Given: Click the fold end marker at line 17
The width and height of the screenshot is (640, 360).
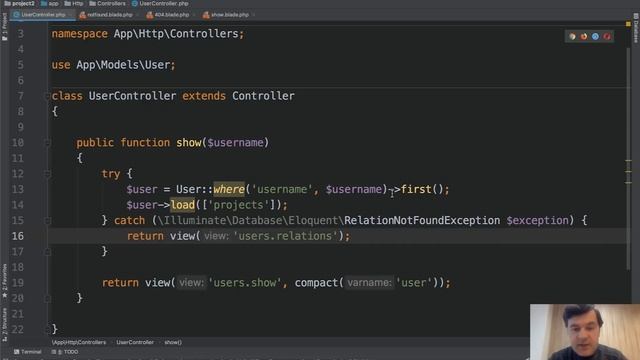Looking at the screenshot, I should pyautogui.click(x=47, y=252).
